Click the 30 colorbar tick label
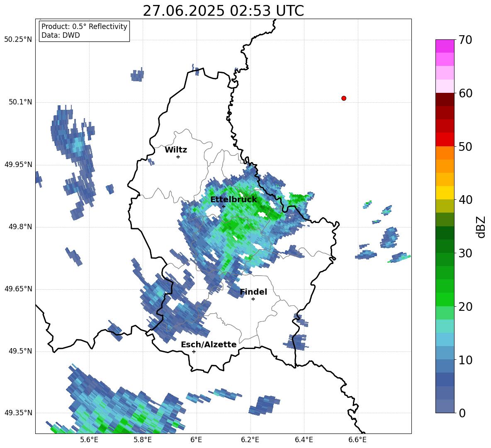The width and height of the screenshot is (491, 448). click(465, 253)
